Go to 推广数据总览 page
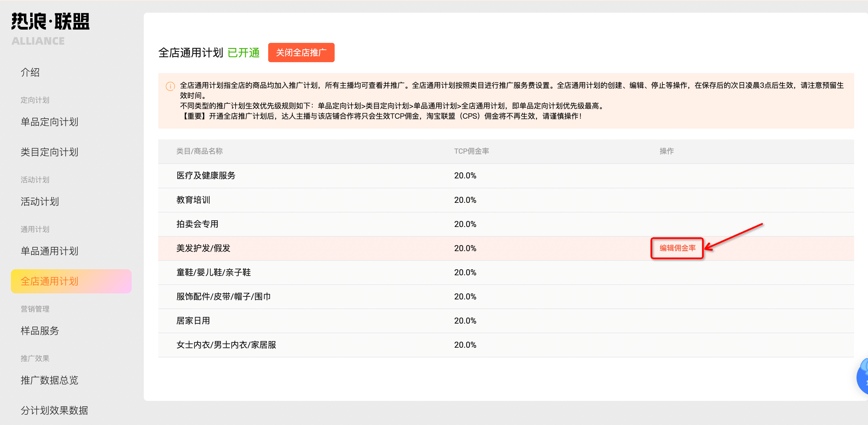 point(50,380)
